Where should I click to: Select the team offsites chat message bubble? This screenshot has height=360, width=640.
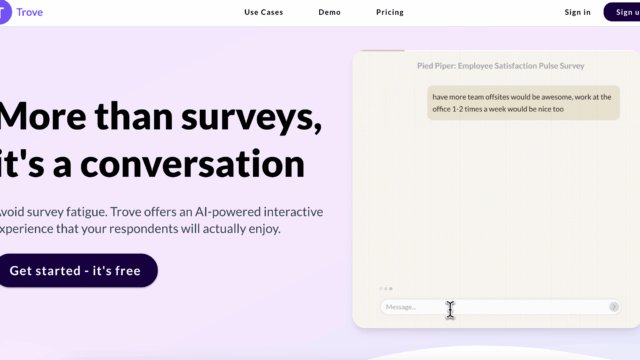pos(523,103)
